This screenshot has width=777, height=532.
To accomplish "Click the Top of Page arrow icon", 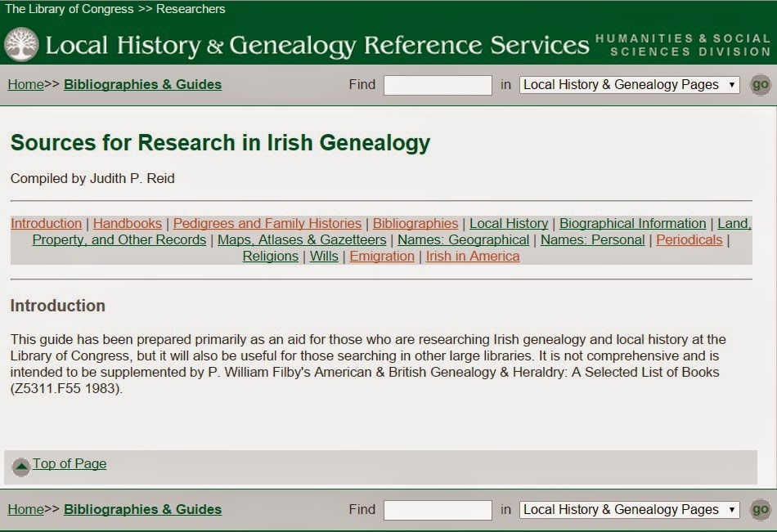I will (x=20, y=466).
